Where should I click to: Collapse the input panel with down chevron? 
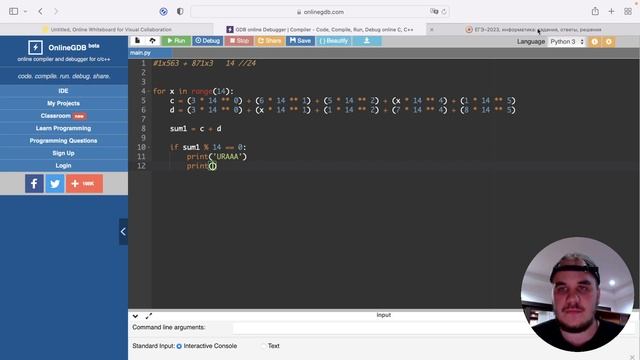135,316
